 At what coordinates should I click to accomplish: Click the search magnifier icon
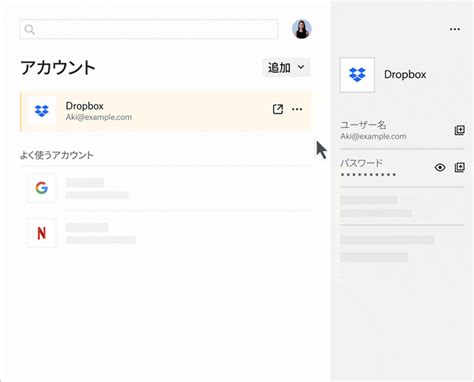tap(30, 29)
